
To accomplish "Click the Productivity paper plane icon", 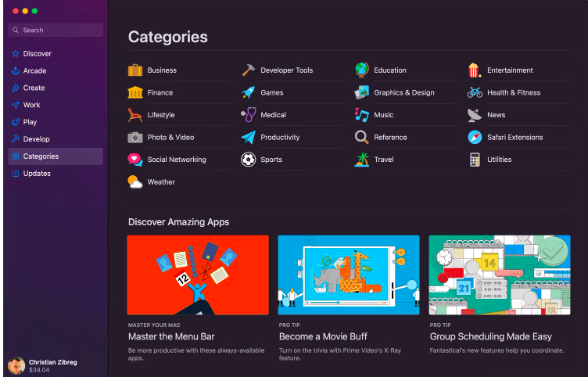I will click(248, 138).
